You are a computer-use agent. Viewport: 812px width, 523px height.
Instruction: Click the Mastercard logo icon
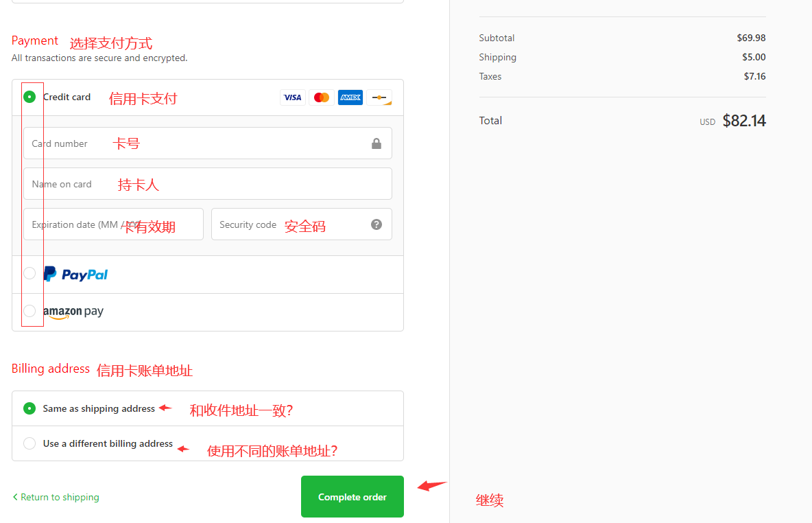point(322,97)
